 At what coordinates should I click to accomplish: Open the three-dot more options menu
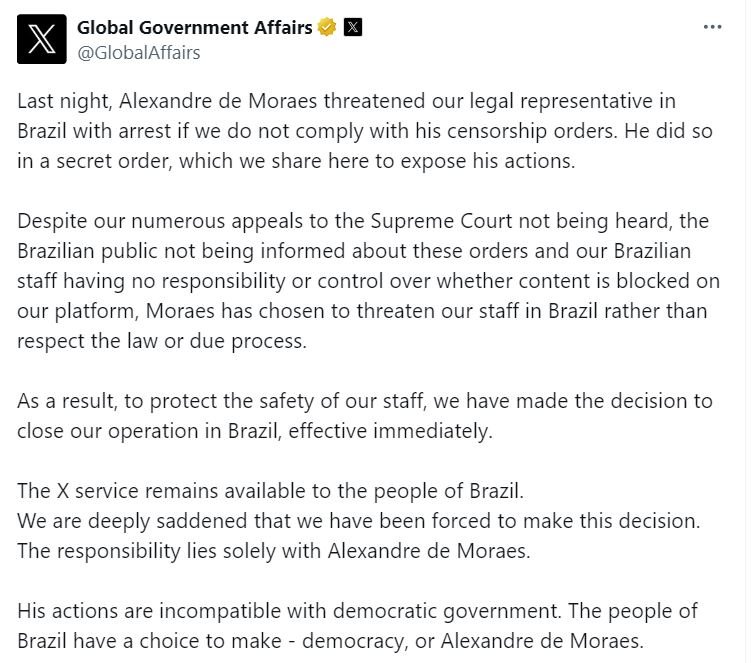pyautogui.click(x=712, y=27)
